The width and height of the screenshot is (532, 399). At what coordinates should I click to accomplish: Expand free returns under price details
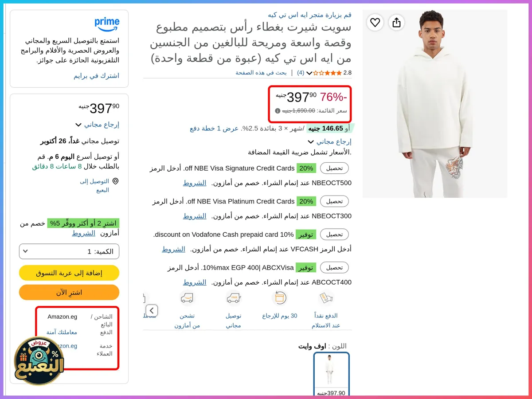coord(329,142)
